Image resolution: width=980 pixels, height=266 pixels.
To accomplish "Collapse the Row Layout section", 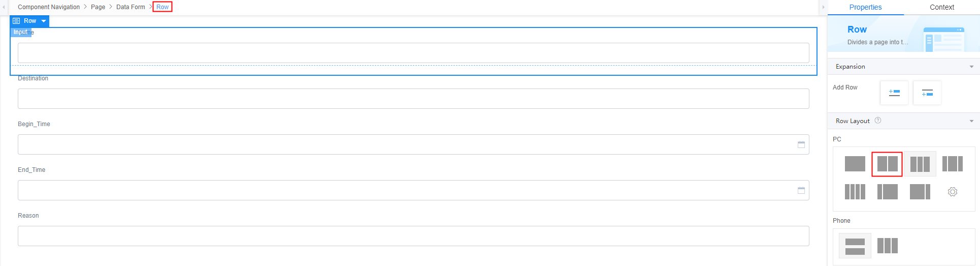I will coord(971,121).
